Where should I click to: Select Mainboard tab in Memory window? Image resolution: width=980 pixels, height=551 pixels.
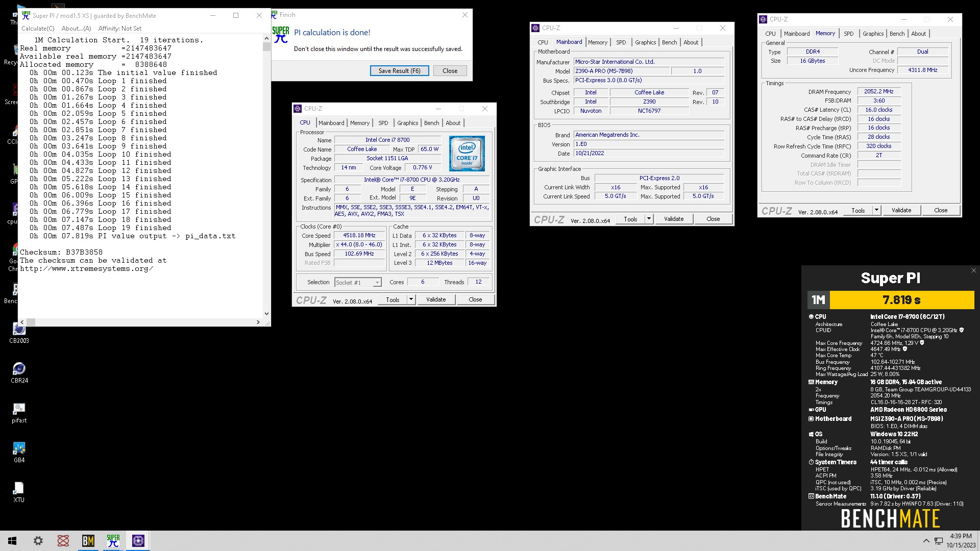coord(797,34)
